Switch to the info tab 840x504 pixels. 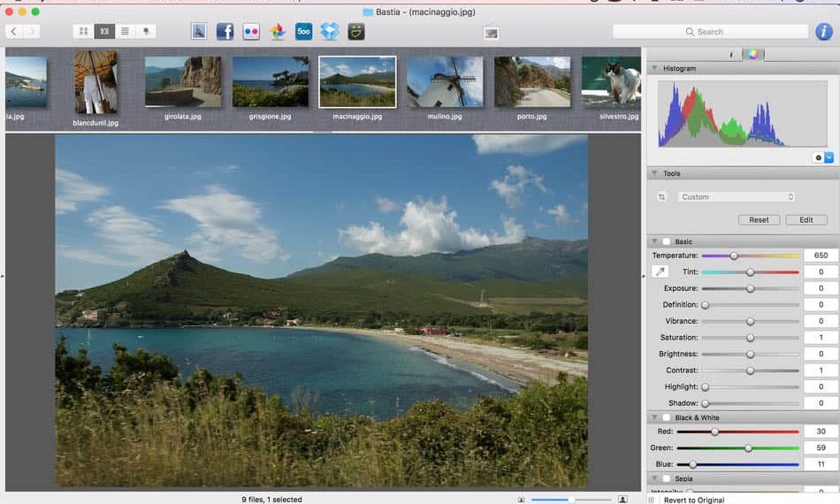pyautogui.click(x=730, y=54)
